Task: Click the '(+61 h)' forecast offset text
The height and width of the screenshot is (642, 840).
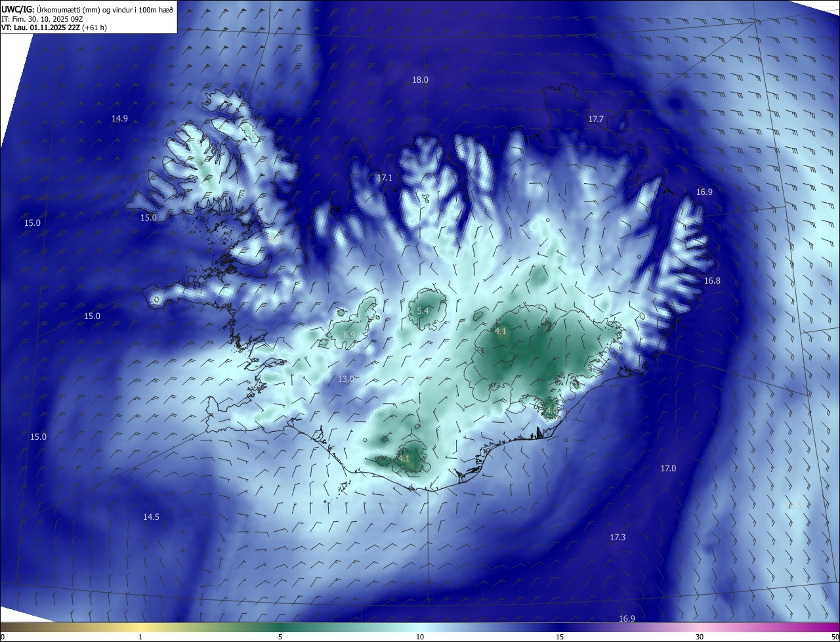Action: click(94, 28)
